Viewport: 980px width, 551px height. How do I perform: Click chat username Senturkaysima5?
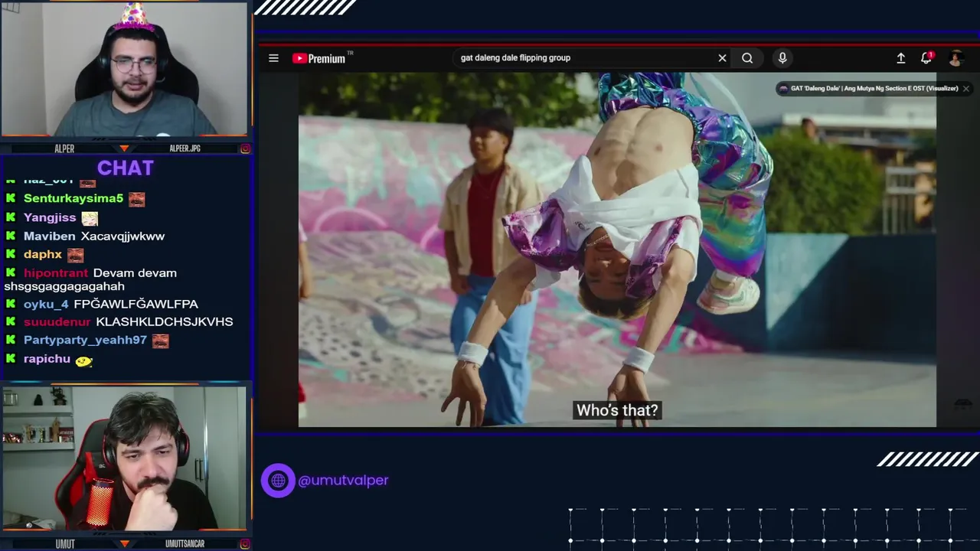click(x=73, y=198)
